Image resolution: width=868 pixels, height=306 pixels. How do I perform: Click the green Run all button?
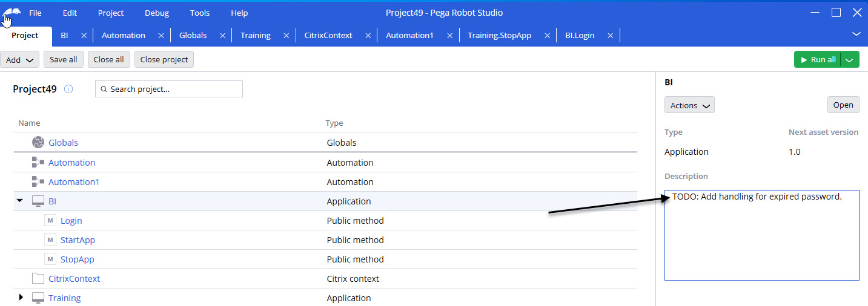pos(818,59)
